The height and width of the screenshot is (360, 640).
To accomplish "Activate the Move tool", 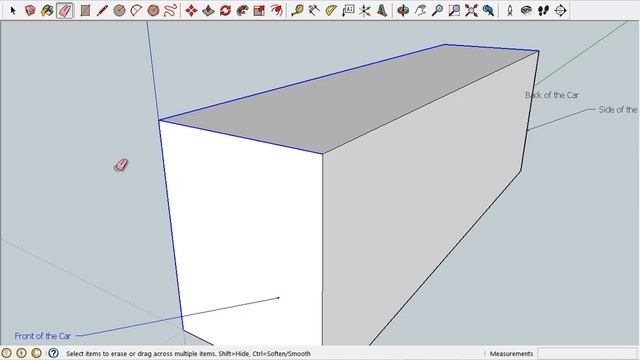I will pyautogui.click(x=191, y=11).
